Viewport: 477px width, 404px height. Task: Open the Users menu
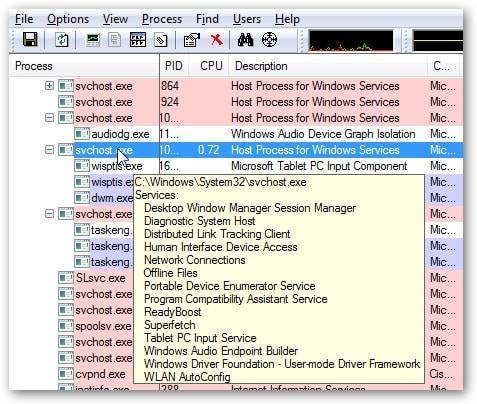point(247,19)
